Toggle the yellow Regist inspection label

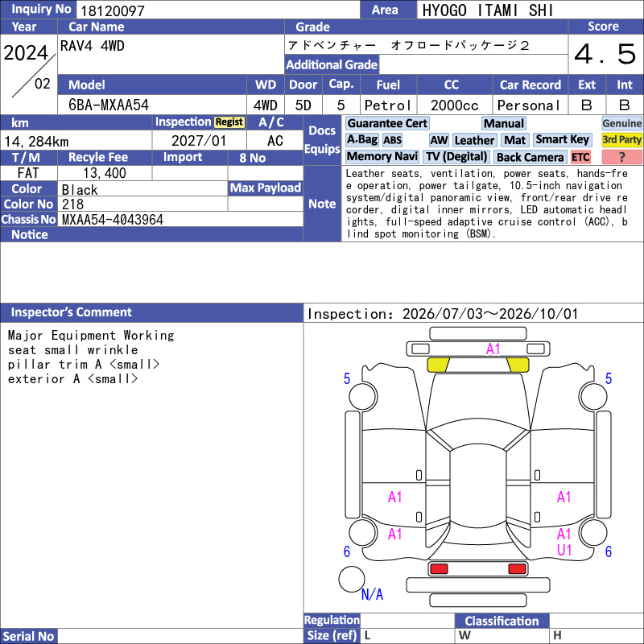[x=229, y=122]
